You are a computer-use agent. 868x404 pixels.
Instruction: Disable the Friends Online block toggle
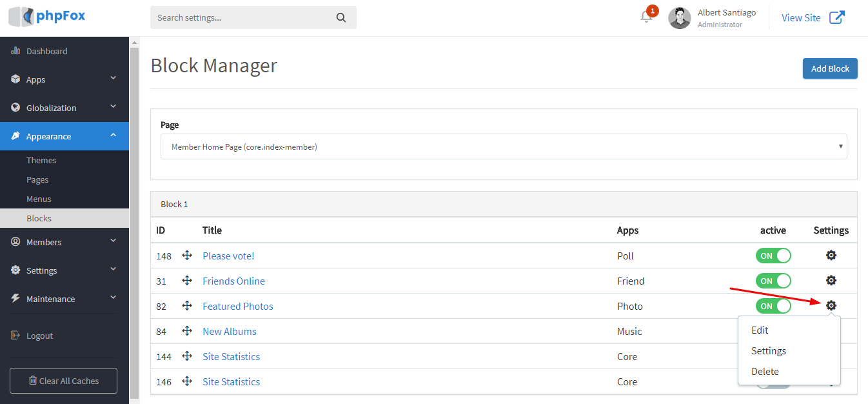(773, 281)
